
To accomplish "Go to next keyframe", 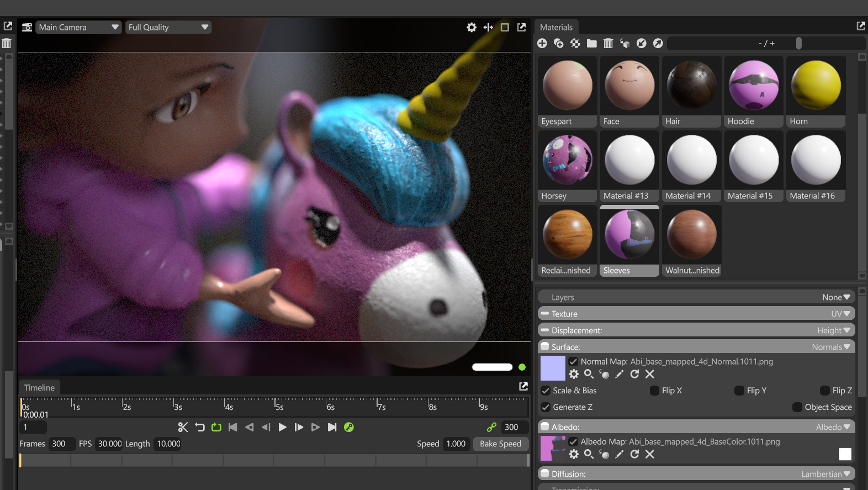I will pyautogui.click(x=316, y=427).
